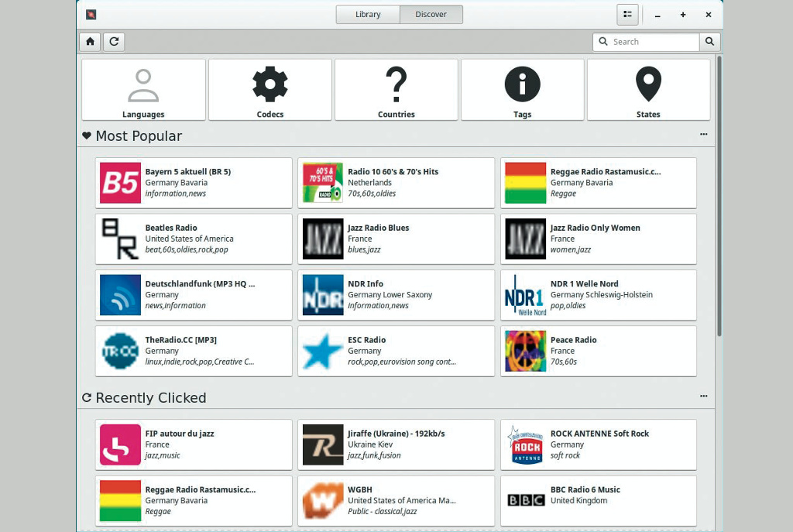Click the search magnifier button
The height and width of the screenshot is (532, 793).
pos(709,42)
